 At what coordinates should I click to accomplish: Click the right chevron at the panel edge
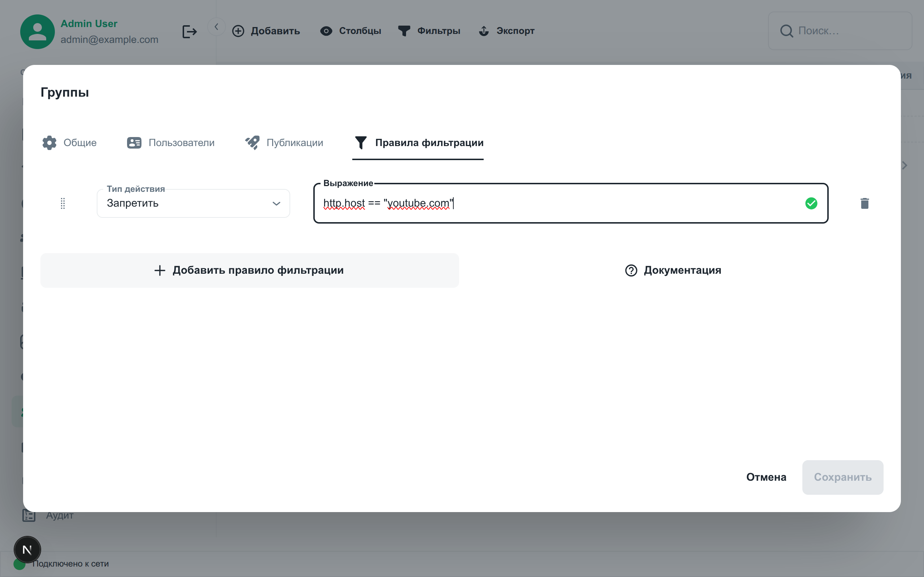pos(905,165)
